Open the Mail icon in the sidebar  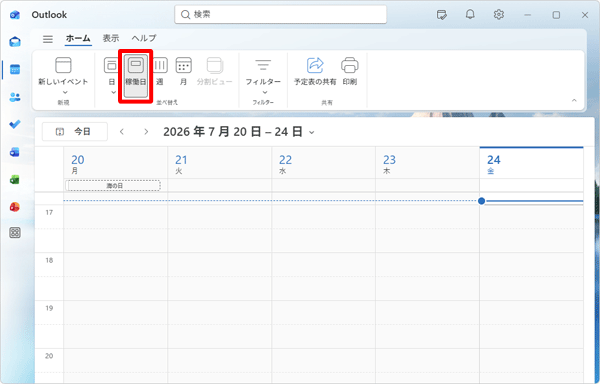point(15,41)
